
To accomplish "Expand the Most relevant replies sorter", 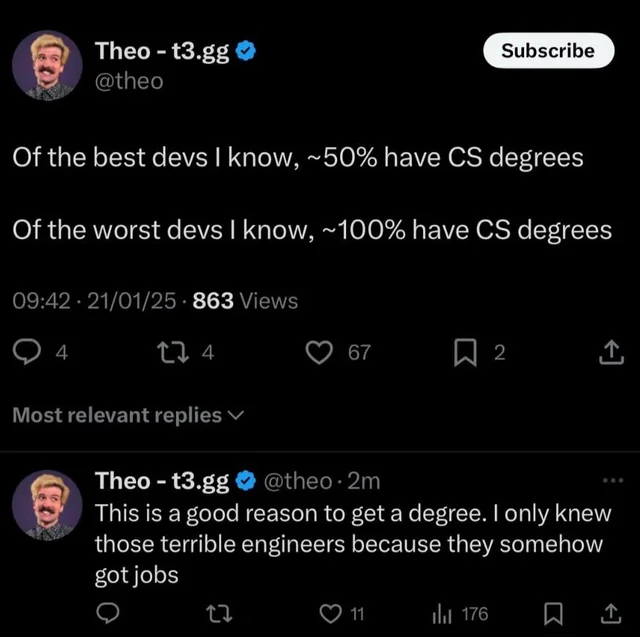I will 128,414.
